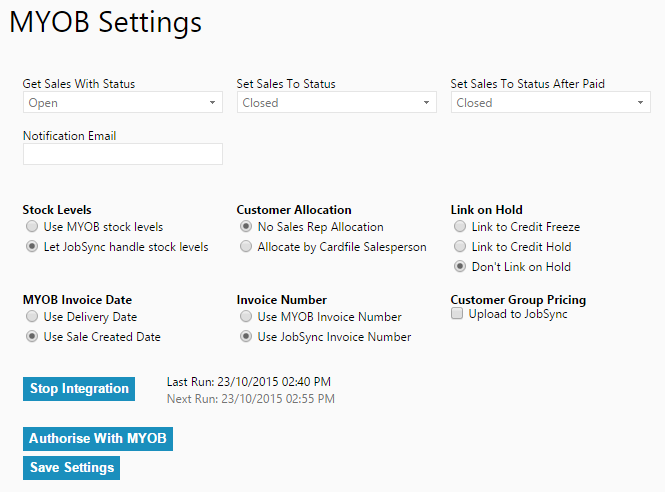Viewport: 665px width, 492px height.
Task: Select Don't Link on Hold radio
Action: click(x=460, y=266)
